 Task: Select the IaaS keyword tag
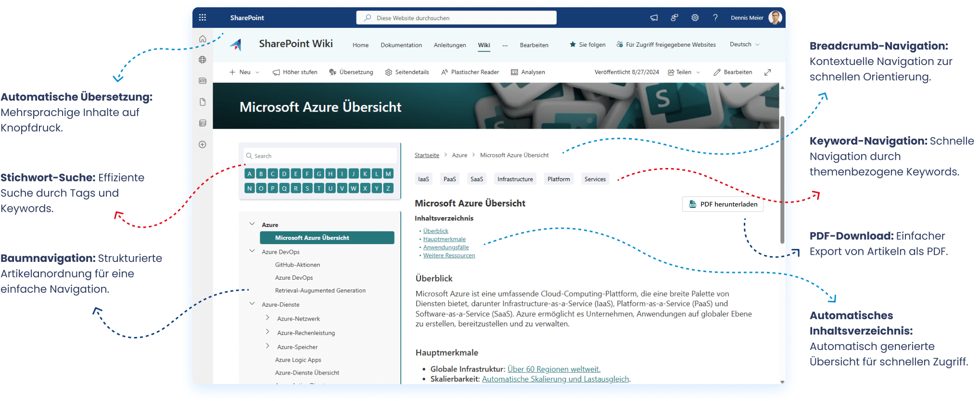423,179
